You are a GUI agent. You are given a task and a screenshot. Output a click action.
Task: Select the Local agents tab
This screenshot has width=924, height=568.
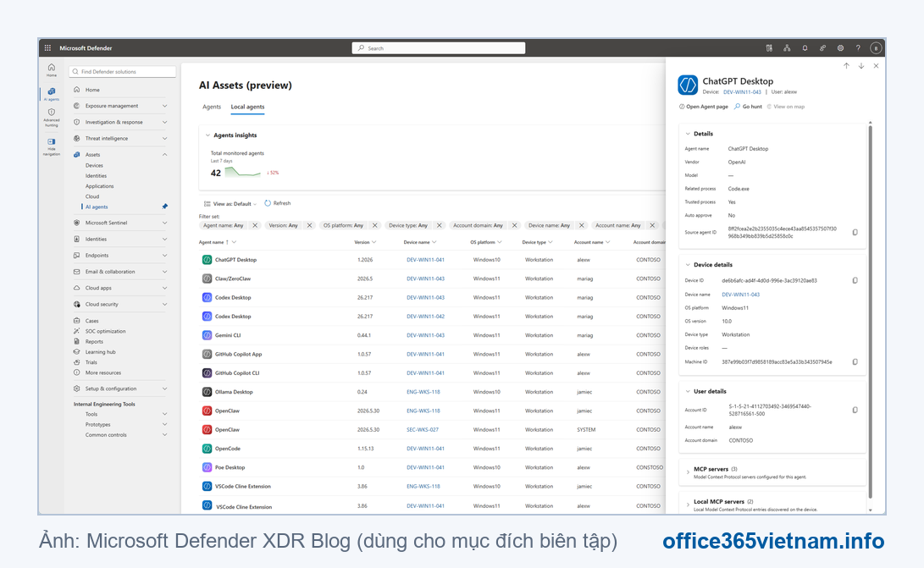pos(247,107)
